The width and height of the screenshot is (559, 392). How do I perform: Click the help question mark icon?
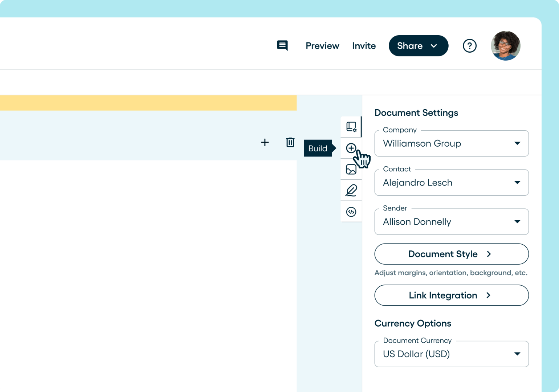pyautogui.click(x=470, y=46)
